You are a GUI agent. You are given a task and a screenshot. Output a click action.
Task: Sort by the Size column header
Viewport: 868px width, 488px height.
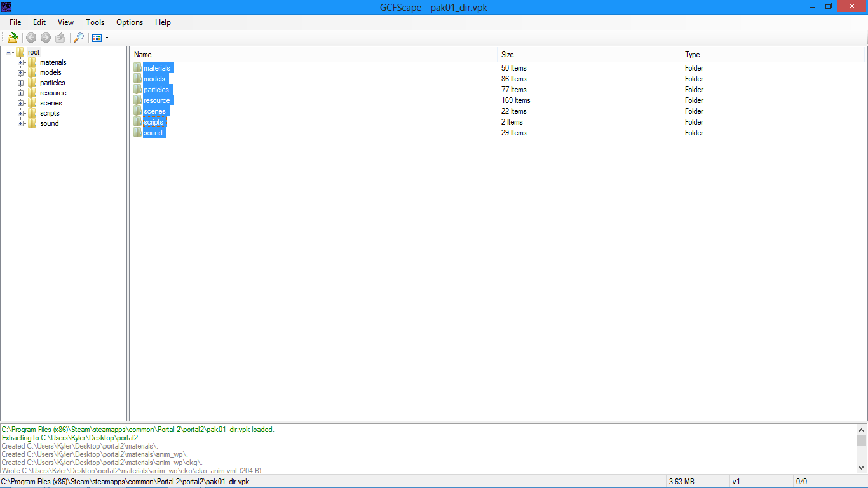589,55
